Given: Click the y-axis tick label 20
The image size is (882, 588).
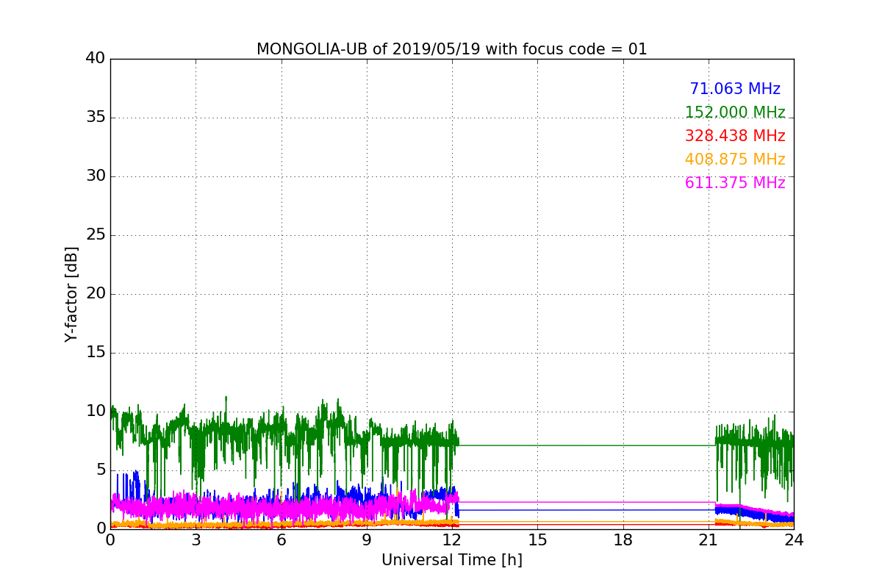Looking at the screenshot, I should (96, 294).
